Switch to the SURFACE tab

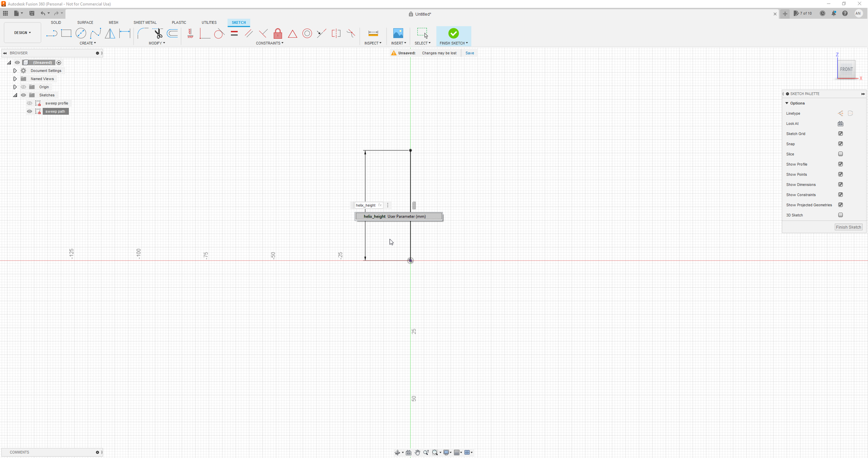click(x=85, y=22)
